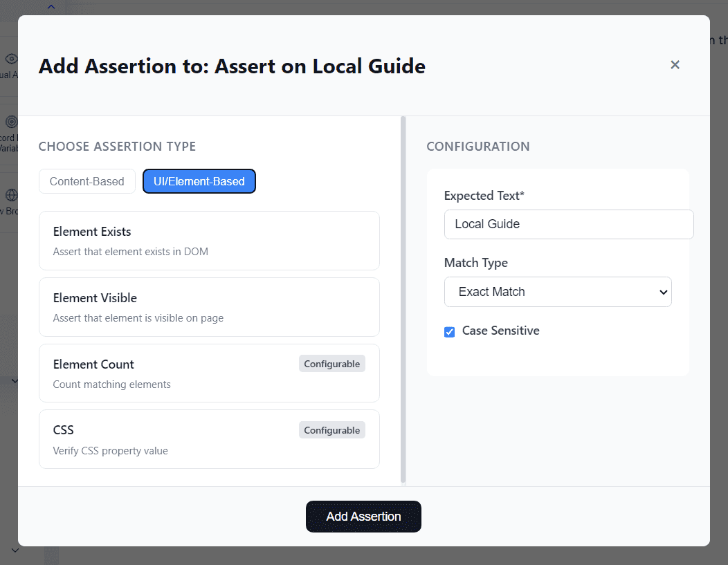Choose the Element Exists assertion type

tap(209, 240)
